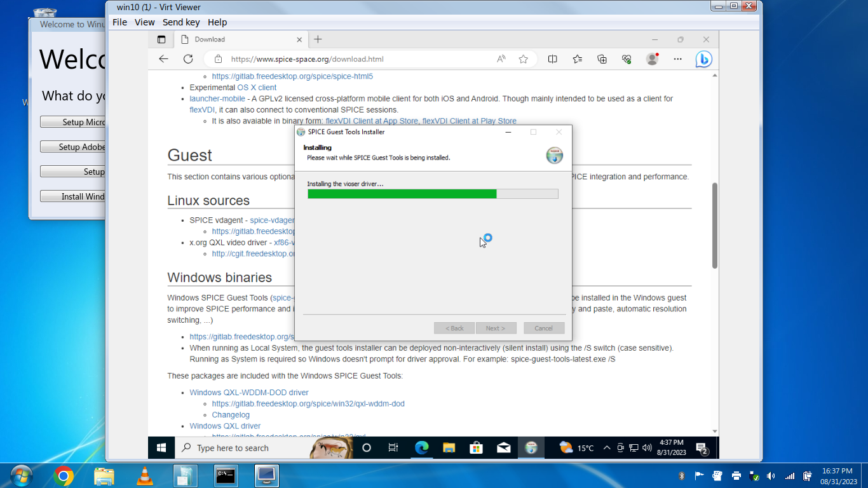
Task: Open Browser essentials heart icon
Action: click(x=627, y=59)
